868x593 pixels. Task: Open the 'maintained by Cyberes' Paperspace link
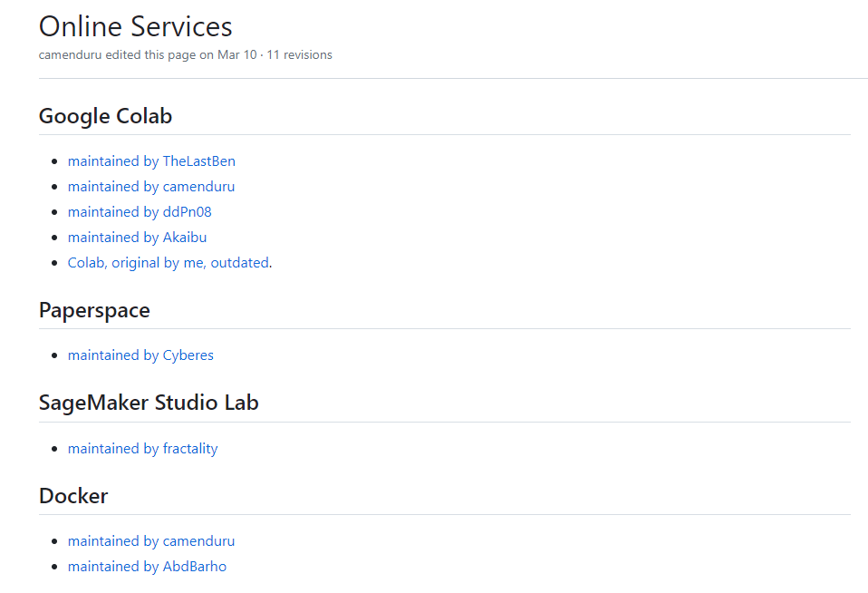[140, 355]
